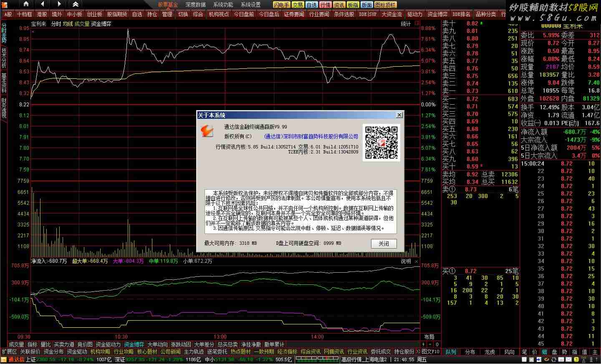The image size is (601, 364).
Task: Select the 龙虎 tab in the right panel
Action: click(x=490, y=352)
